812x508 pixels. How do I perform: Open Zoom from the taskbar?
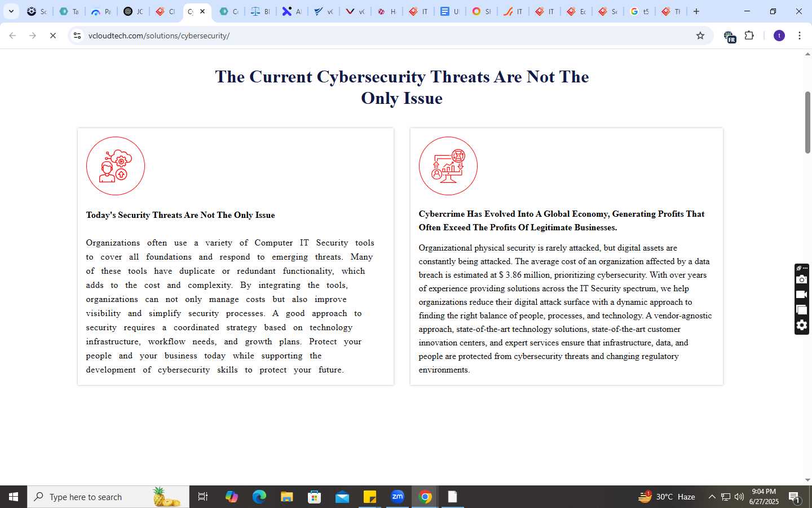(x=398, y=497)
